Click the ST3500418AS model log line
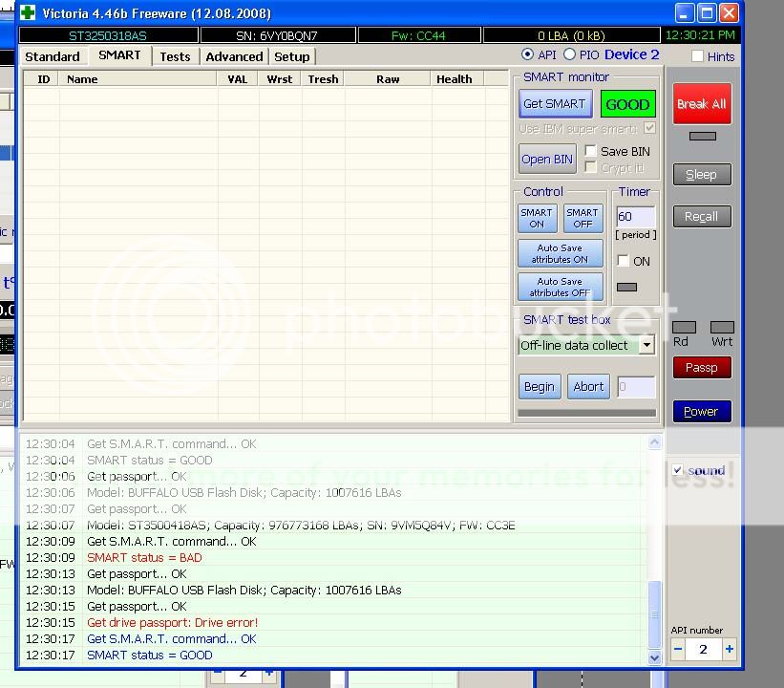This screenshot has height=688, width=784. [301, 526]
